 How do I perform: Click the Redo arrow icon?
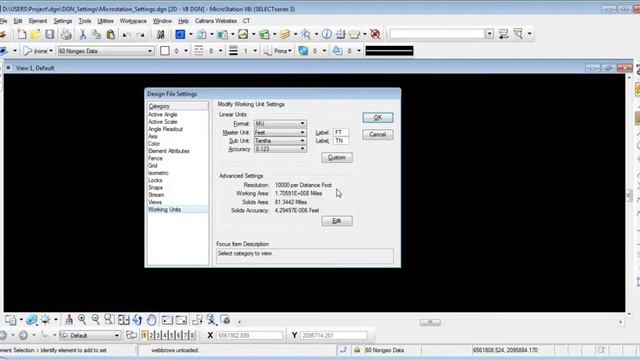[x=140, y=35]
